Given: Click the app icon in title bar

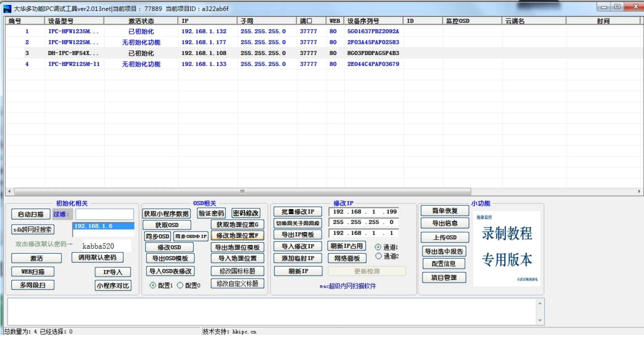Looking at the screenshot, I should [x=7, y=9].
